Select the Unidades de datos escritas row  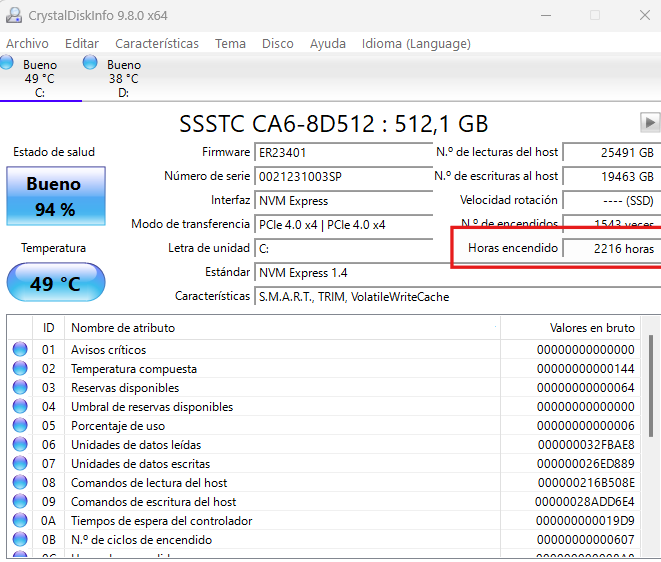tap(324, 463)
